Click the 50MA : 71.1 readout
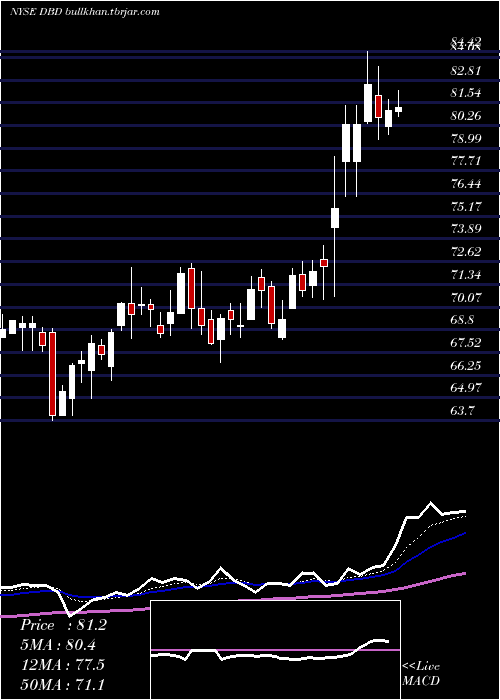The height and width of the screenshot is (700, 500). 63,684
